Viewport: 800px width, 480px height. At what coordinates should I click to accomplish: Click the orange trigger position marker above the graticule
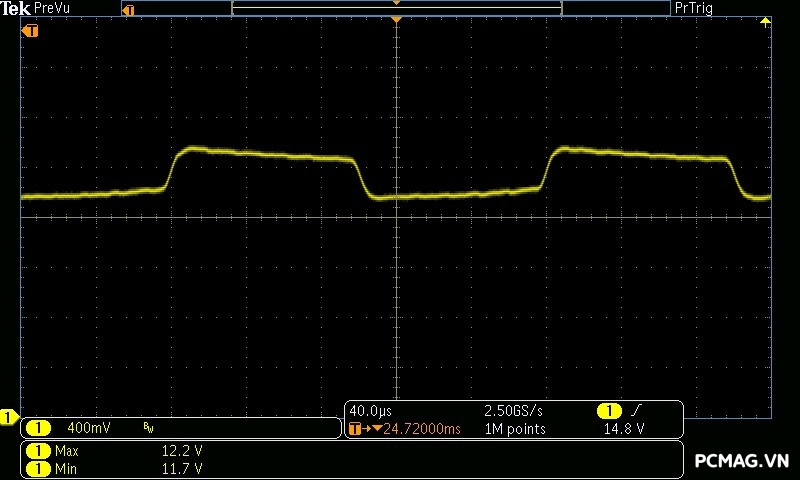click(x=397, y=20)
